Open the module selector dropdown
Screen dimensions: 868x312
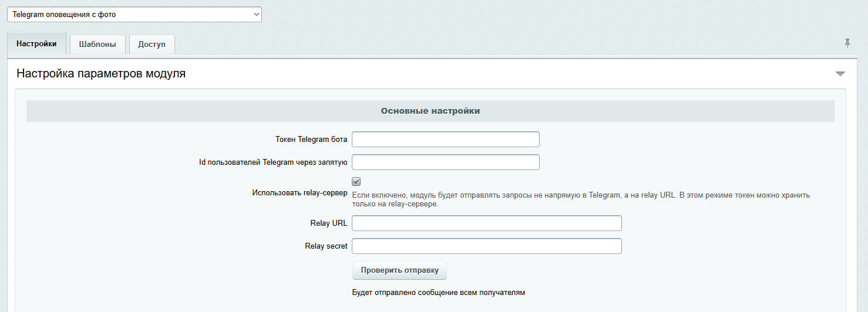[134, 15]
